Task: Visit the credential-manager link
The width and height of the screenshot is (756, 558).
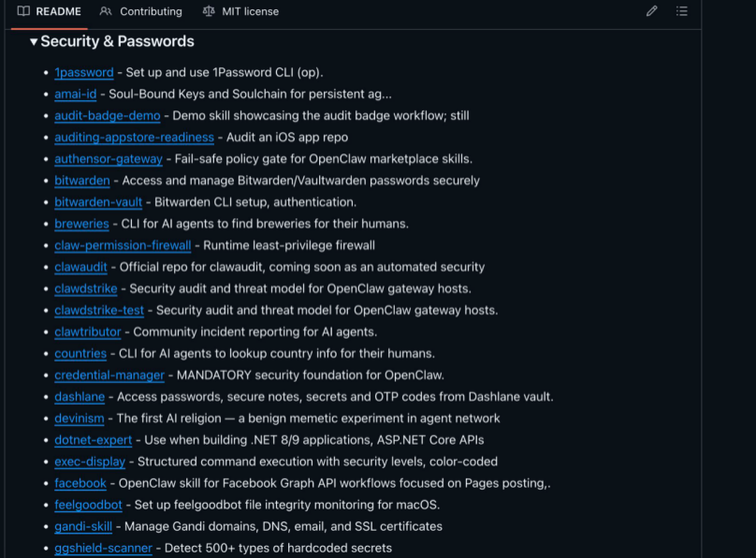Action: (109, 375)
